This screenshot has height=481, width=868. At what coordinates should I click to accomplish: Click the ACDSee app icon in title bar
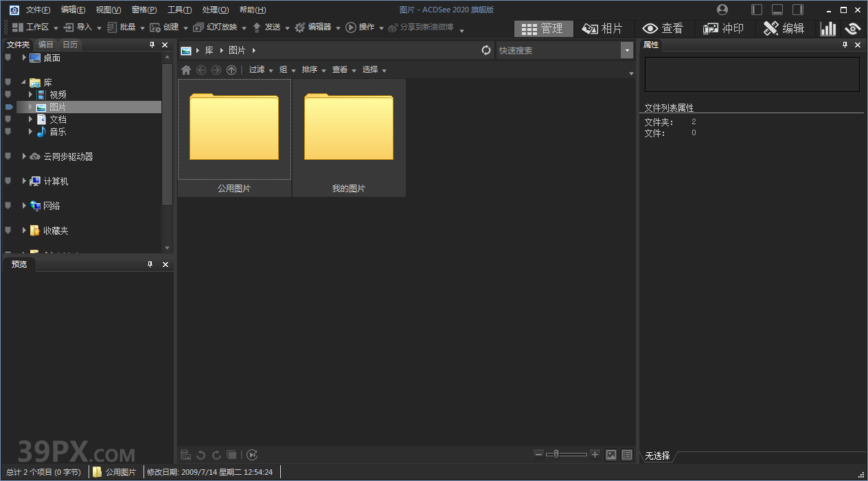click(14, 10)
